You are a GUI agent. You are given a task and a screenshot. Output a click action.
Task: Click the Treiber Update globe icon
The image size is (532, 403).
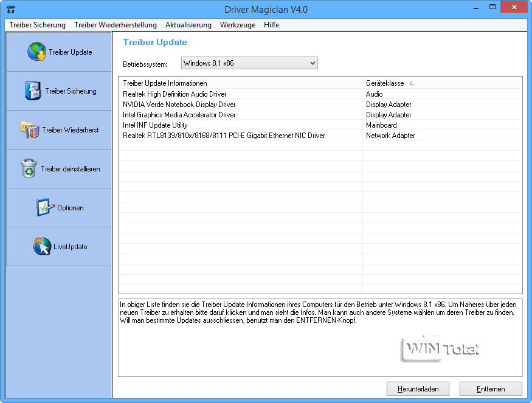[x=36, y=52]
